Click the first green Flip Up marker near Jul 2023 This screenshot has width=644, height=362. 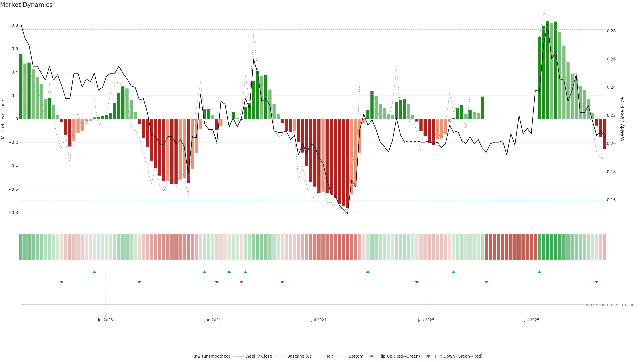(x=94, y=272)
